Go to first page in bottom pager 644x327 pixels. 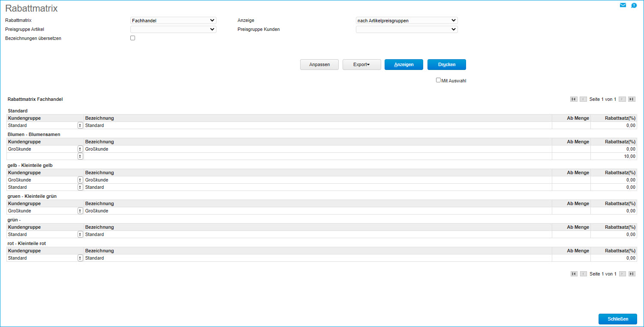(574, 274)
